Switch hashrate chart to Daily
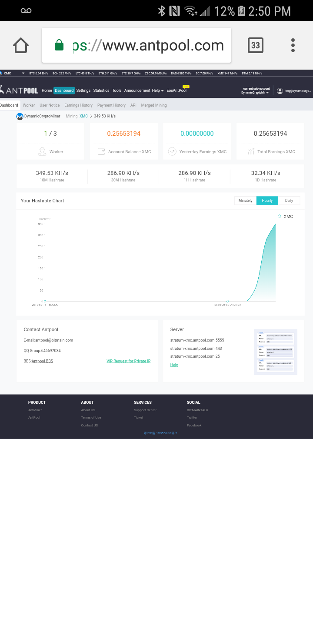 click(x=289, y=201)
